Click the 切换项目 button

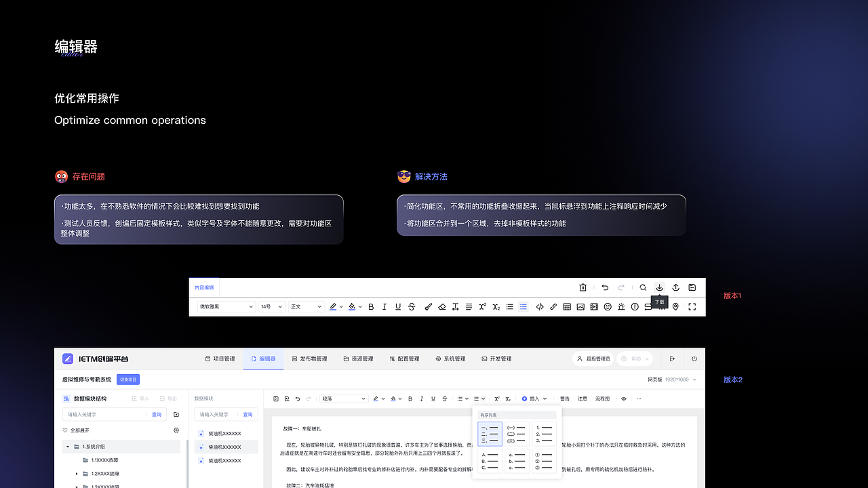tap(128, 380)
